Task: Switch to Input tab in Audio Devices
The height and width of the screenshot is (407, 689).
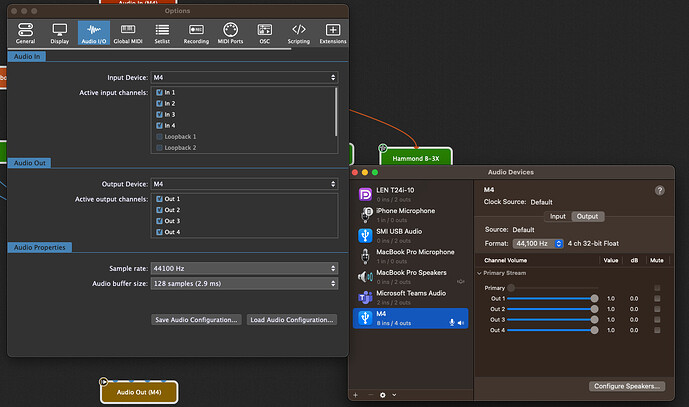Action: (x=558, y=216)
